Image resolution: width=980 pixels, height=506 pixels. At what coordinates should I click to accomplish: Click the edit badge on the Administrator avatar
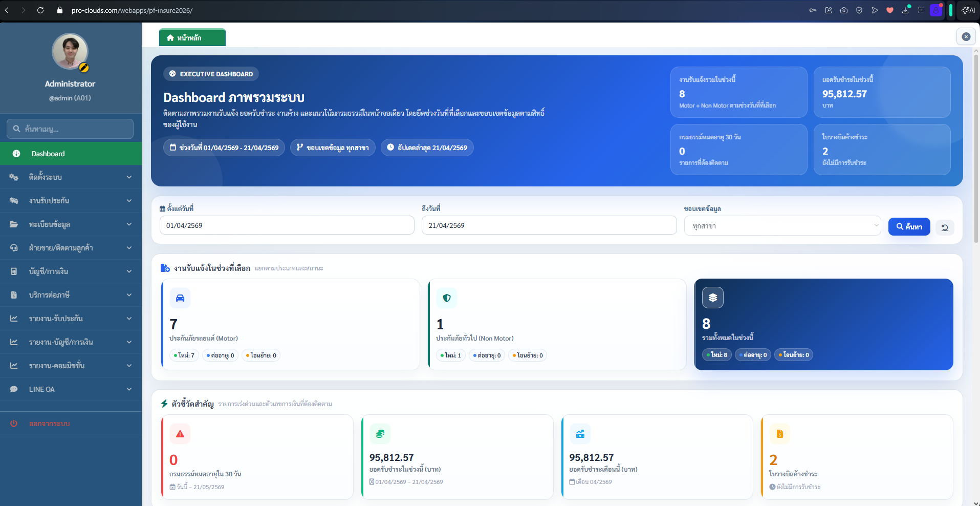(84, 68)
